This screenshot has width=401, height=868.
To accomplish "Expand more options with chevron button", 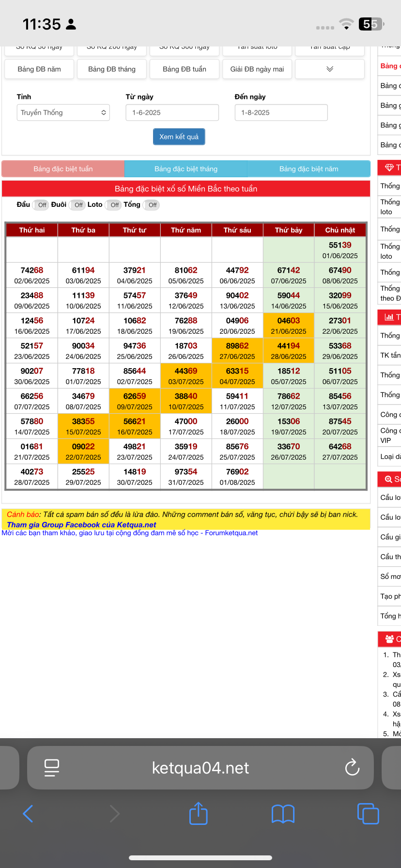I will pos(329,69).
